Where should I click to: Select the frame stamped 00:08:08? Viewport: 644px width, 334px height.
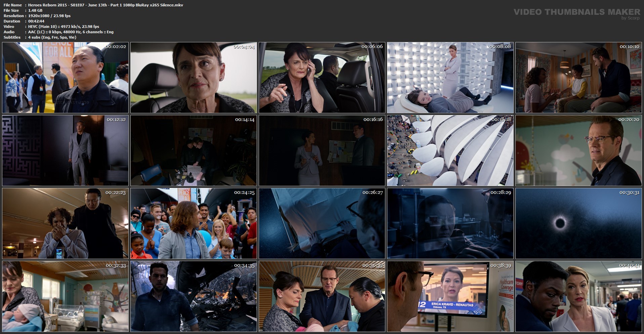click(x=450, y=78)
